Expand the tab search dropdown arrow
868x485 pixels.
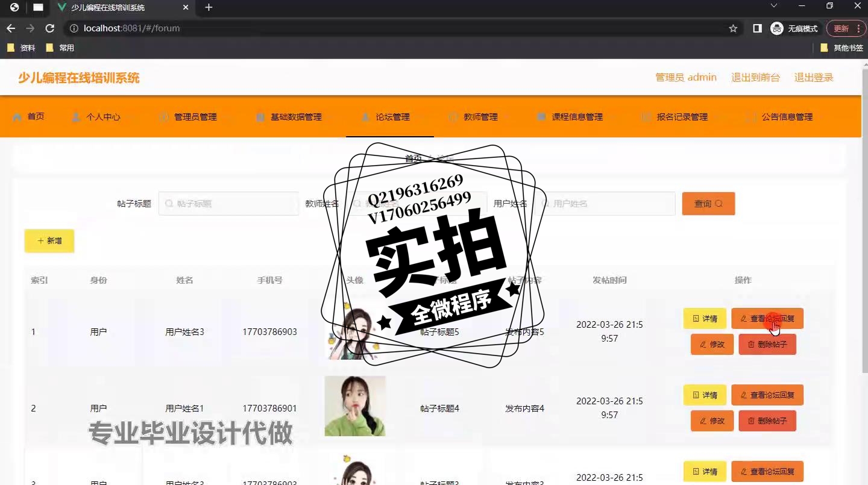click(775, 6)
